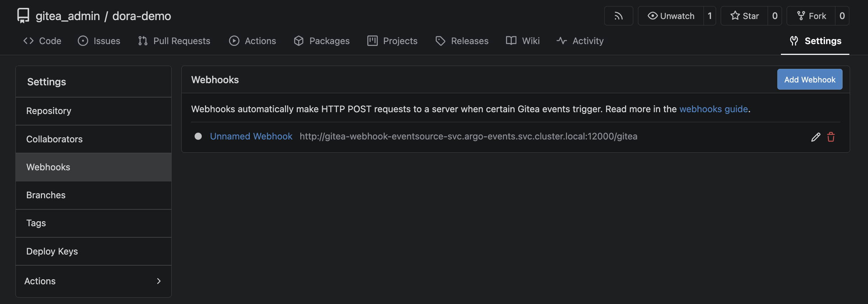Go to the Pull Requests tab
Image resolution: width=868 pixels, height=304 pixels.
pyautogui.click(x=174, y=41)
